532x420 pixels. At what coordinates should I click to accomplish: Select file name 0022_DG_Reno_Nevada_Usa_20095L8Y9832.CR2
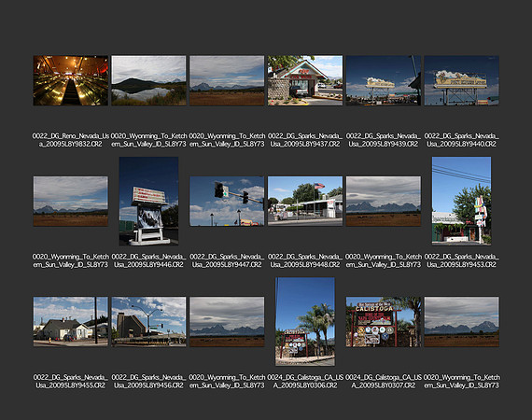pyautogui.click(x=71, y=140)
